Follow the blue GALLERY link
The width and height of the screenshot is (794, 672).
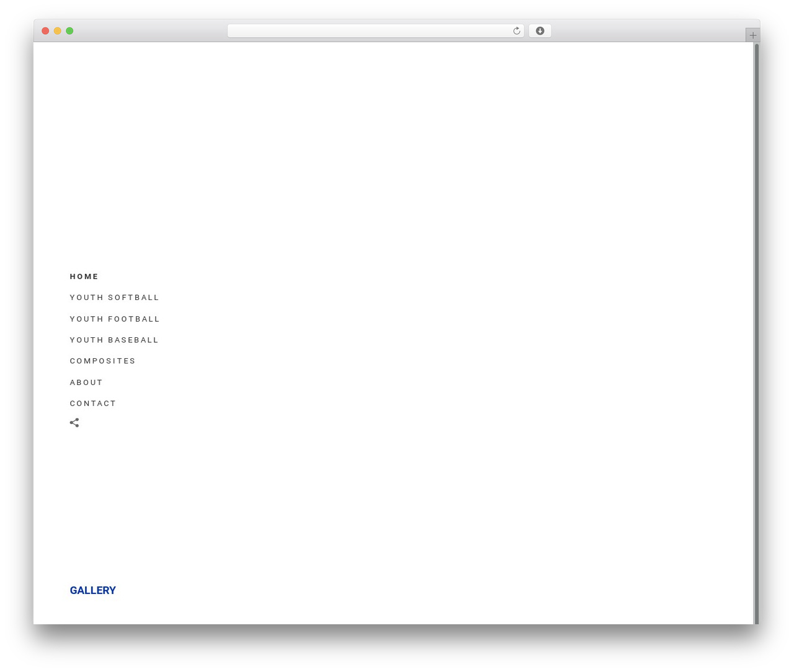pyautogui.click(x=93, y=590)
